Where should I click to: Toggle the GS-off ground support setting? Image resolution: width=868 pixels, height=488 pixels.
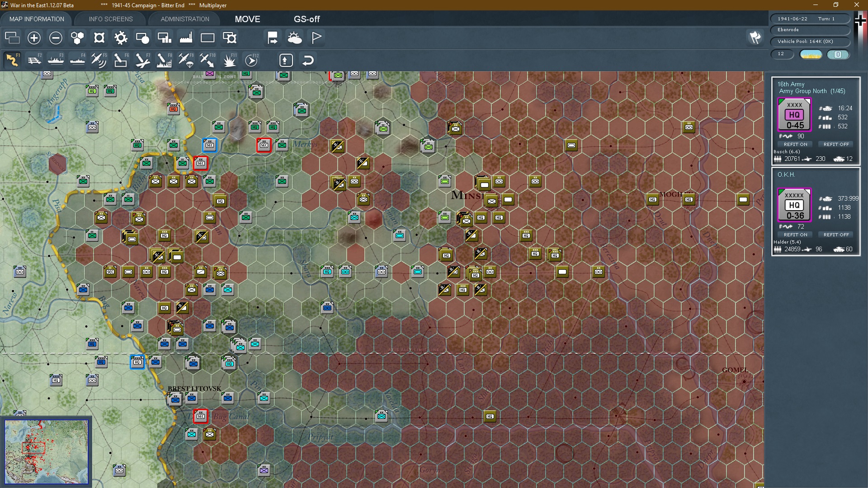307,19
